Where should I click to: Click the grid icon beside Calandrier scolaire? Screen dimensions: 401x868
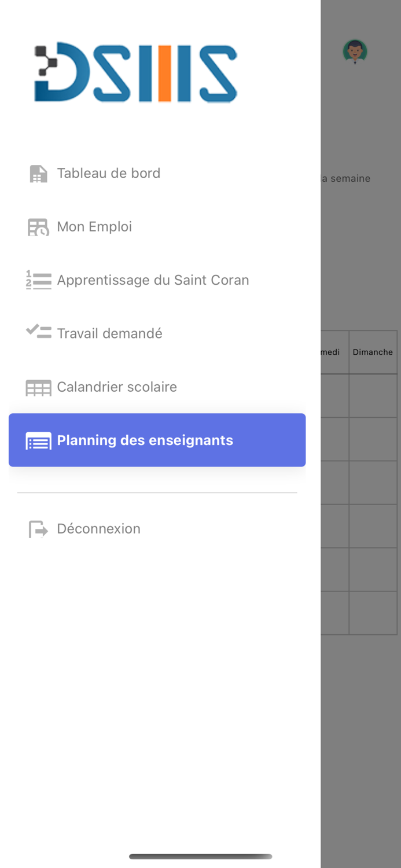click(x=38, y=388)
